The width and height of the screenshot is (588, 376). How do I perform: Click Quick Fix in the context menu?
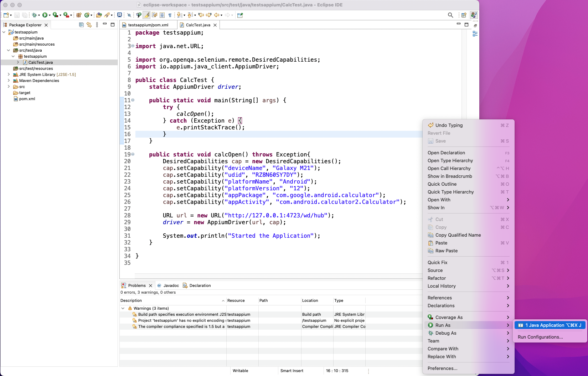click(438, 262)
